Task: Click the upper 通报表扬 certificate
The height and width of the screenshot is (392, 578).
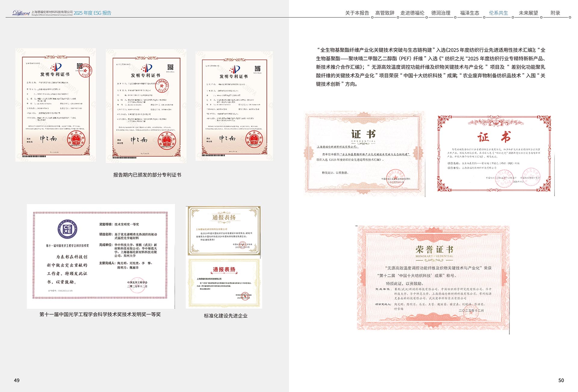Action: click(x=224, y=231)
